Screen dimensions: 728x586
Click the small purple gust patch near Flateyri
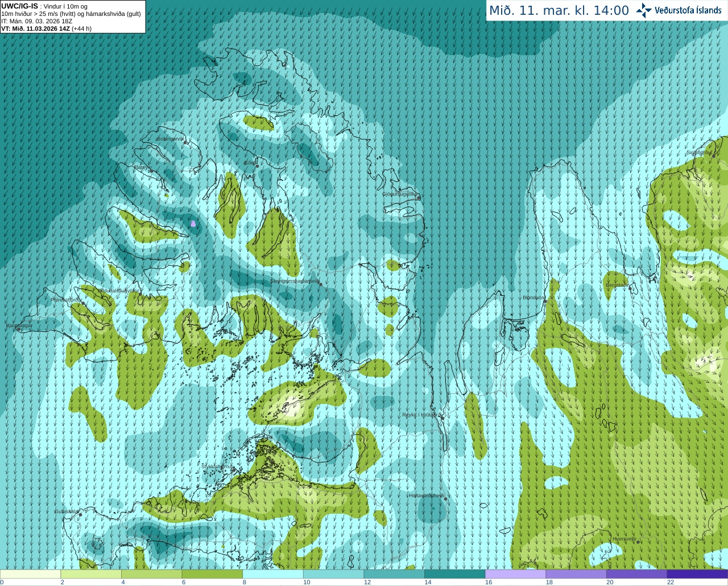click(193, 224)
